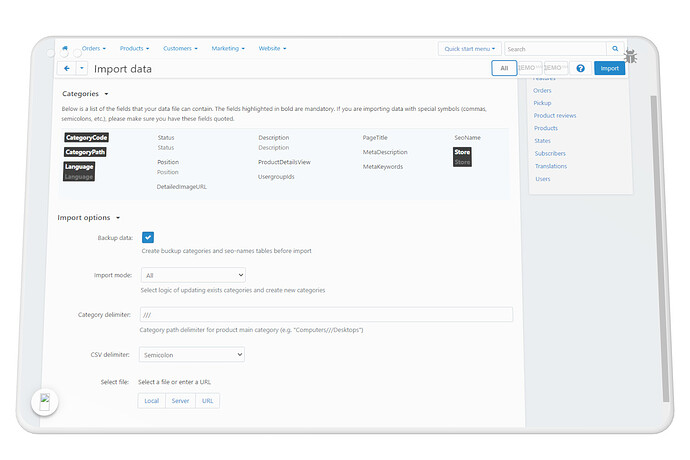Screen dimensions: 690x460
Task: Open the CSV delimiter dropdown
Action: pyautogui.click(x=192, y=355)
